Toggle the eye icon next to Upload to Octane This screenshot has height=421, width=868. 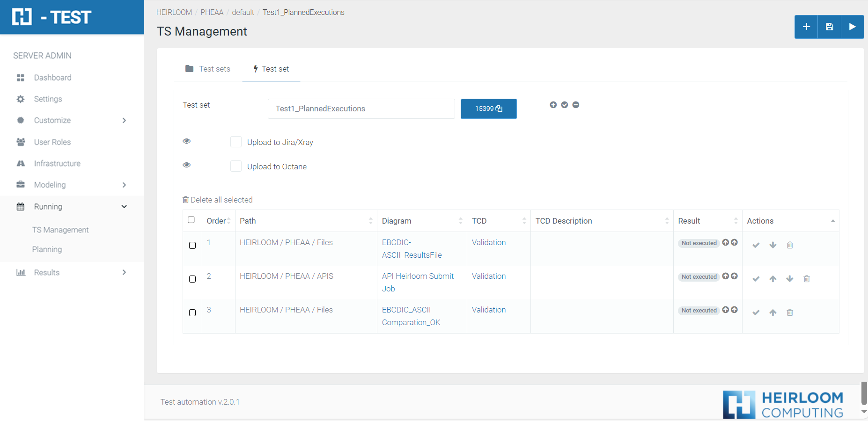pos(187,165)
